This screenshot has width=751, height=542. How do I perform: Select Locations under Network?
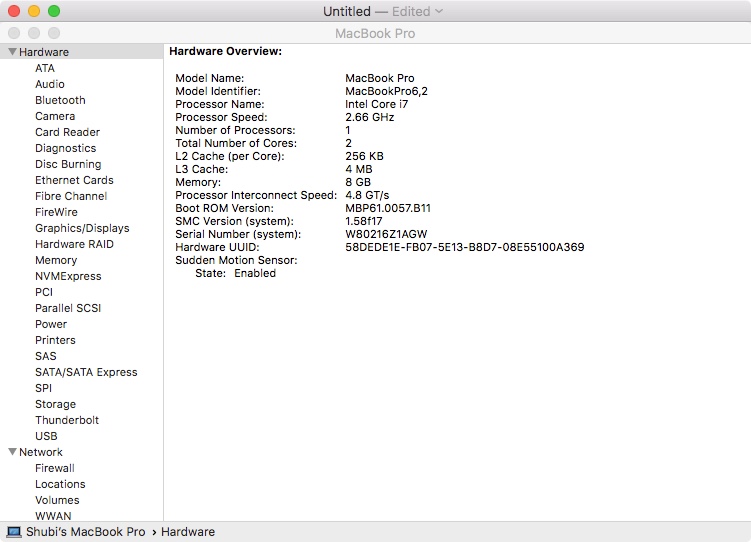[60, 484]
